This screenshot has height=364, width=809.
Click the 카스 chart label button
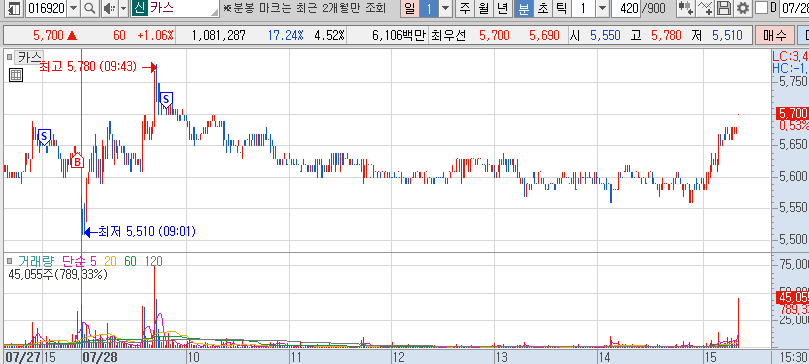pos(30,56)
